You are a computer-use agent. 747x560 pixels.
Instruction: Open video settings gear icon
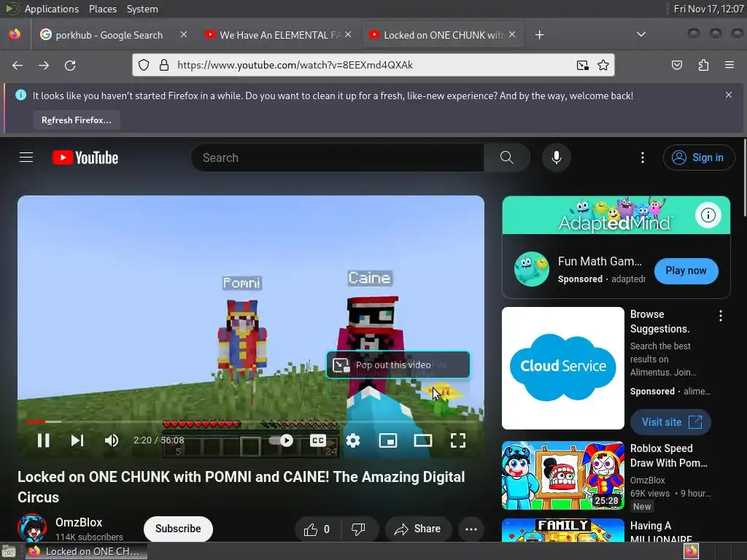tap(353, 440)
